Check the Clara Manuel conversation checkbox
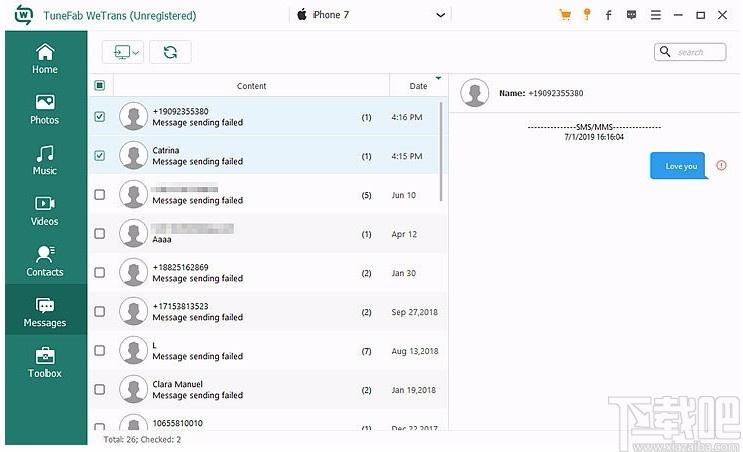The width and height of the screenshot is (743, 452). click(100, 389)
